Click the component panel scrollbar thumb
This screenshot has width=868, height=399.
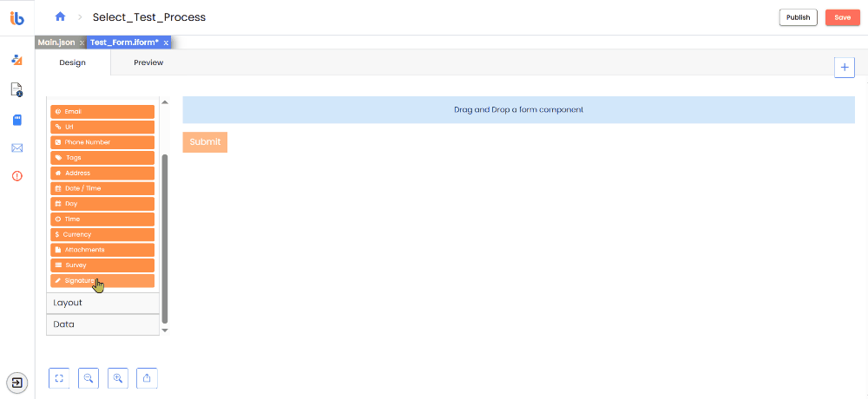164,239
